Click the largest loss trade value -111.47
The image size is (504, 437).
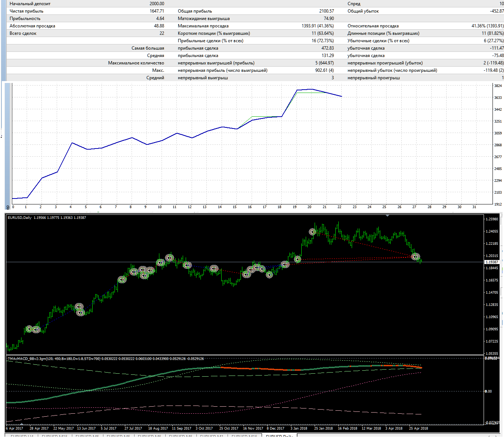497,48
